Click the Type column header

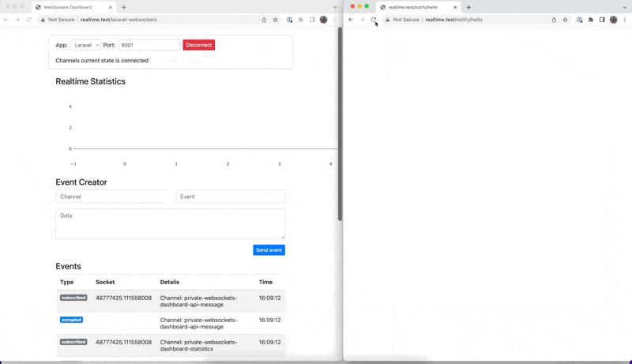coord(67,282)
